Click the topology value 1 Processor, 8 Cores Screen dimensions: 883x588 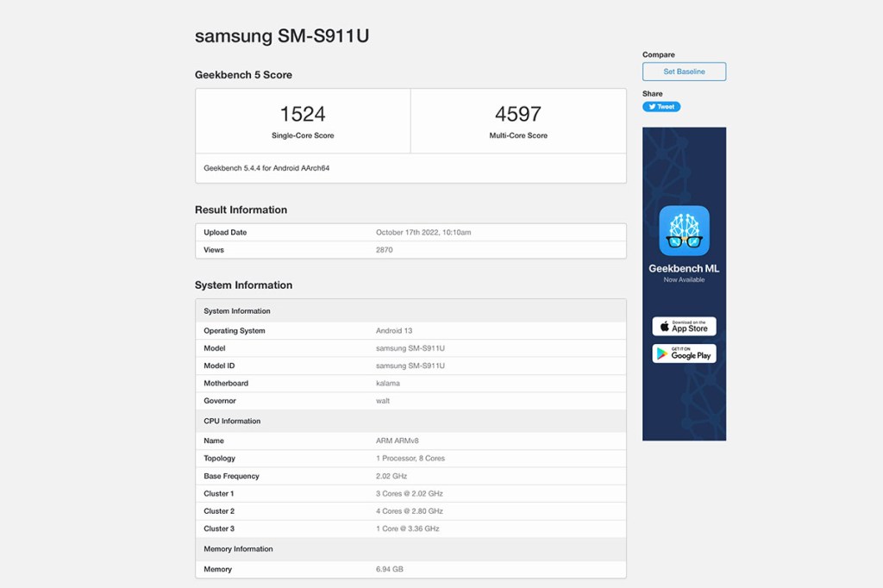click(410, 458)
